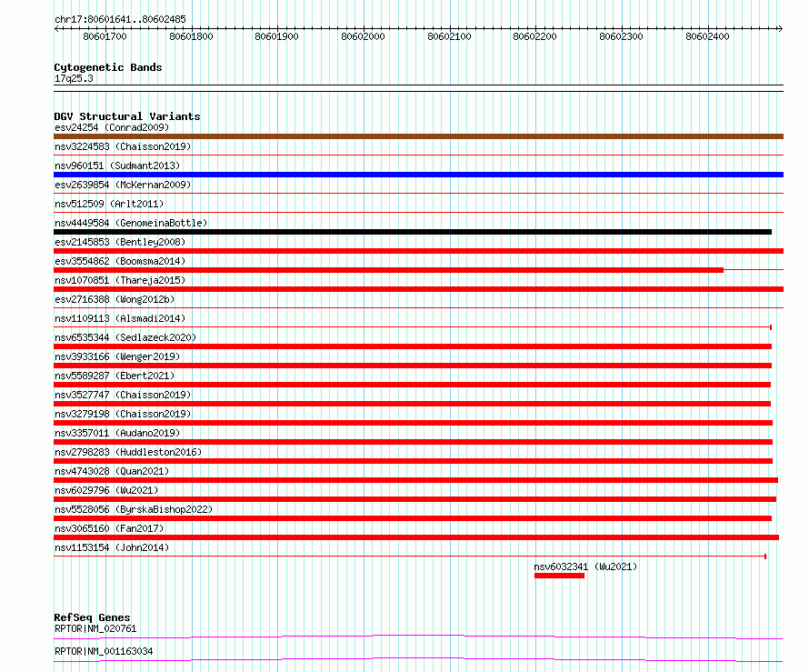Click ruler position 80601900
Image resolution: width=809 pixels, height=672 pixels.
[x=276, y=36]
